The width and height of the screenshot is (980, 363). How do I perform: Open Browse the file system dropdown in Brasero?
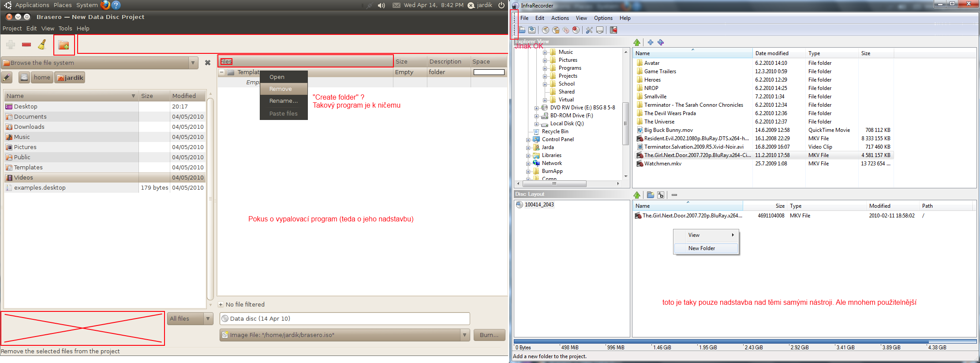(x=193, y=63)
